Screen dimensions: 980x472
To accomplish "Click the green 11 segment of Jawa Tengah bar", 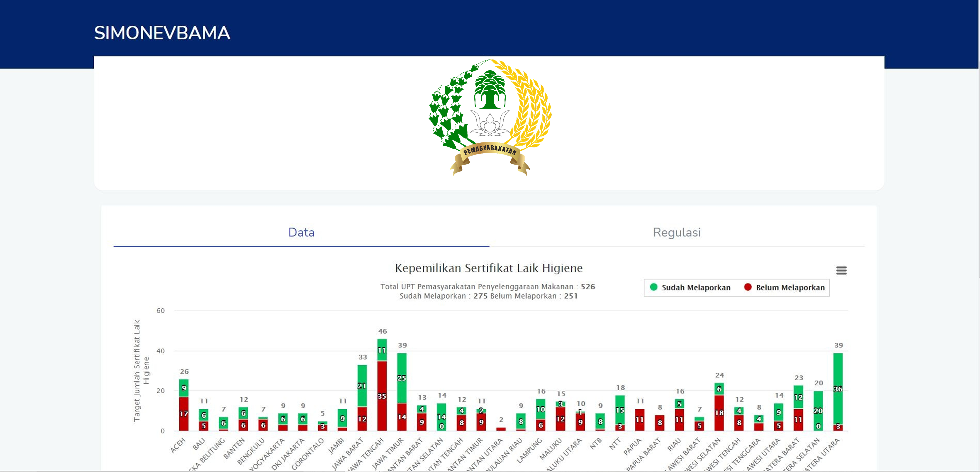I will pyautogui.click(x=382, y=350).
